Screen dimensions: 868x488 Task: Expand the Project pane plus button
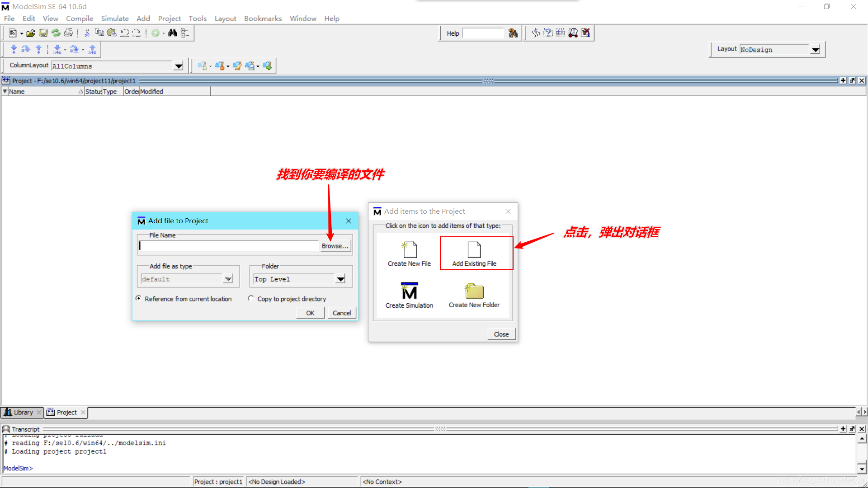pyautogui.click(x=843, y=80)
